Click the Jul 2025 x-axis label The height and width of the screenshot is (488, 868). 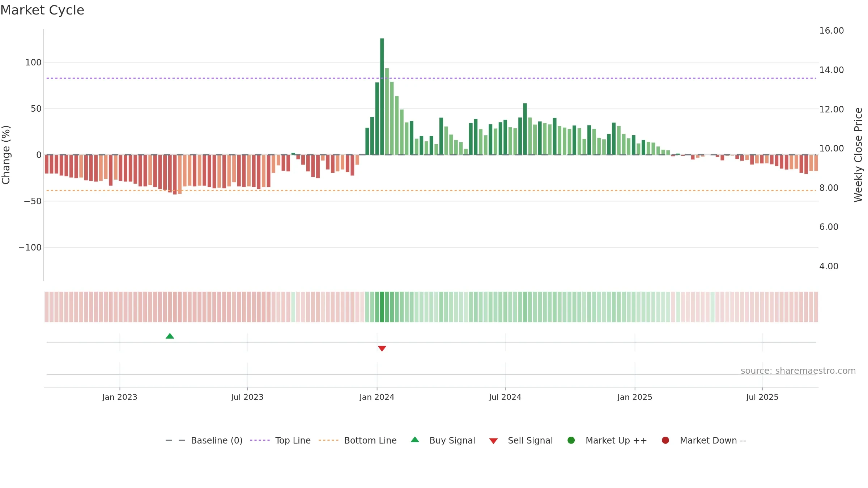pos(762,397)
